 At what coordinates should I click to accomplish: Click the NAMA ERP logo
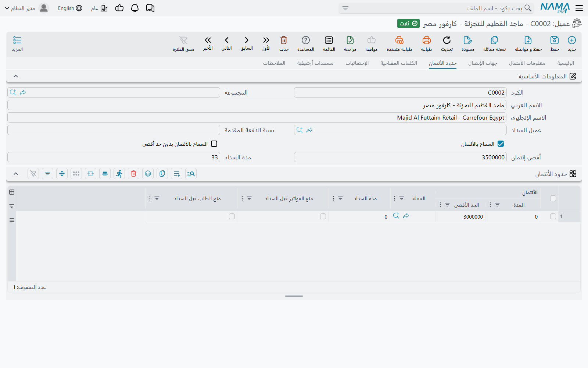coord(555,8)
